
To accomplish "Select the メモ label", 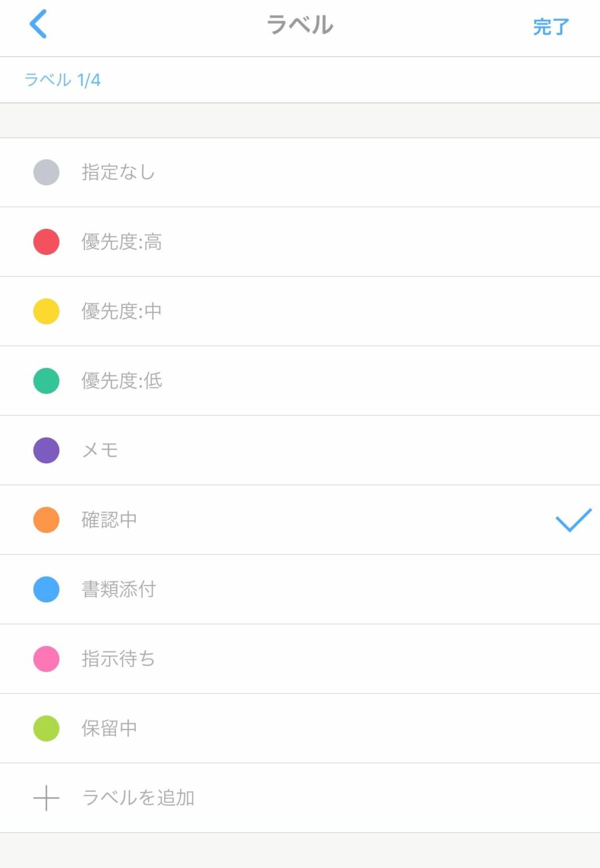I will (x=100, y=450).
